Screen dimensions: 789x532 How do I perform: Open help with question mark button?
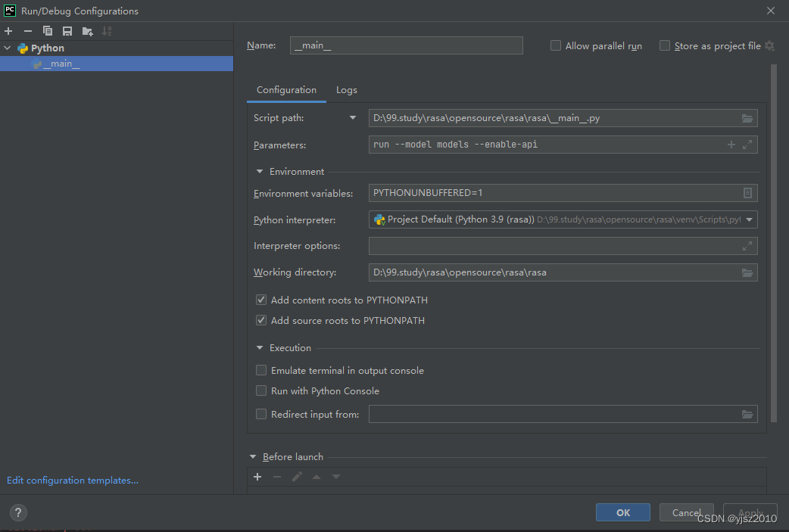(x=18, y=512)
